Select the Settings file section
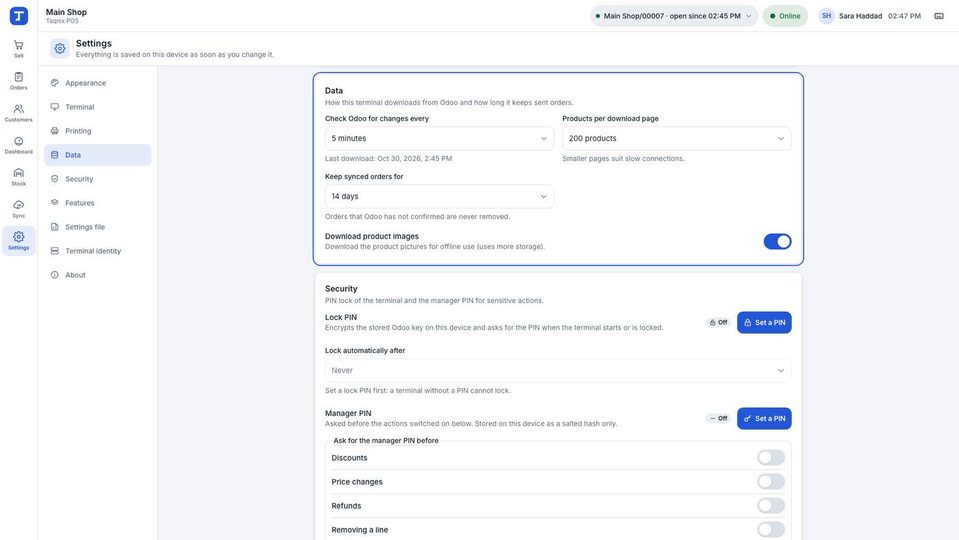 pyautogui.click(x=97, y=227)
